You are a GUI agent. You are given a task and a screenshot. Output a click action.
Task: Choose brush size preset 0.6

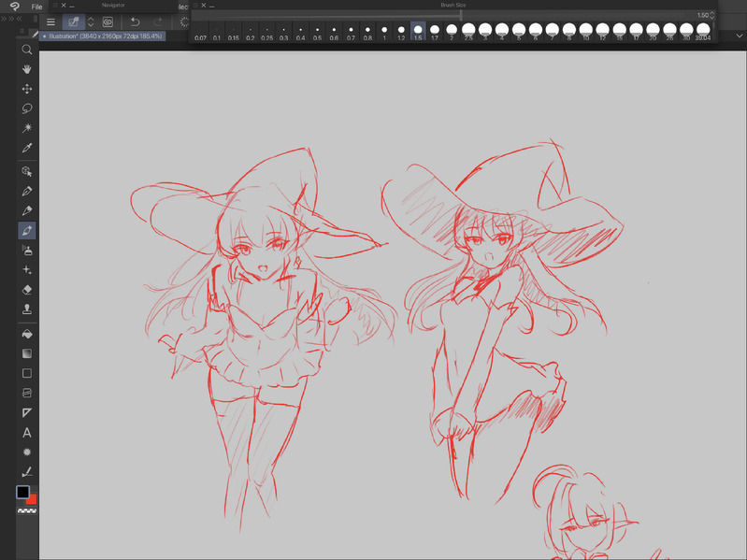pos(334,32)
